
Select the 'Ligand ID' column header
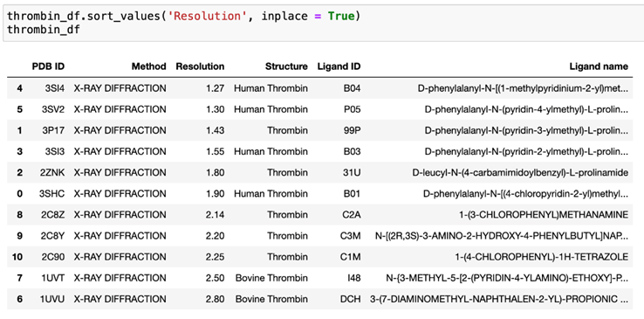(339, 66)
